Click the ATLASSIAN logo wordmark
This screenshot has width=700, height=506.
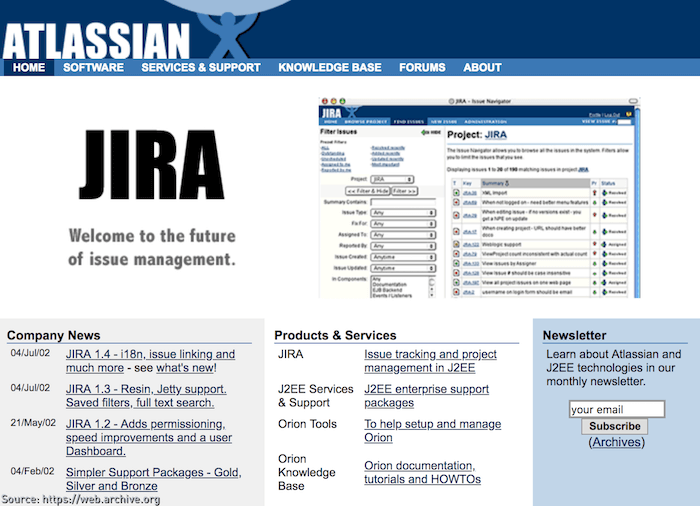point(96,41)
